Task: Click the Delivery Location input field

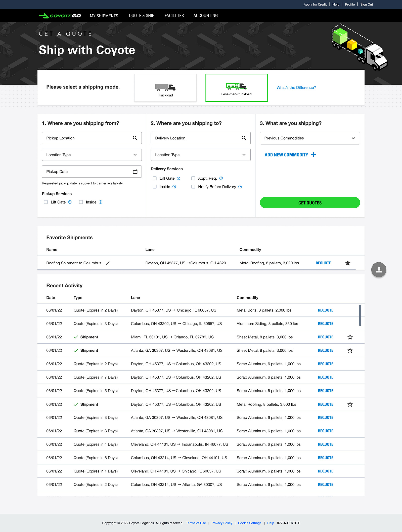Action: pyautogui.click(x=201, y=138)
